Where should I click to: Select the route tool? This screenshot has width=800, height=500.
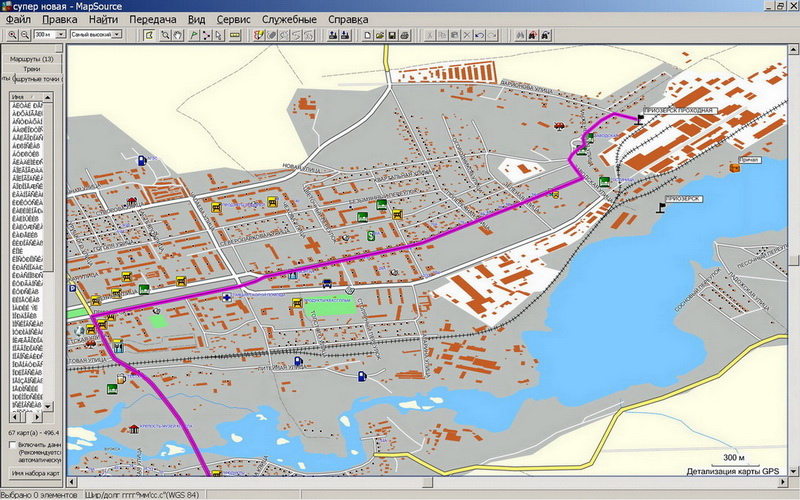pos(206,35)
